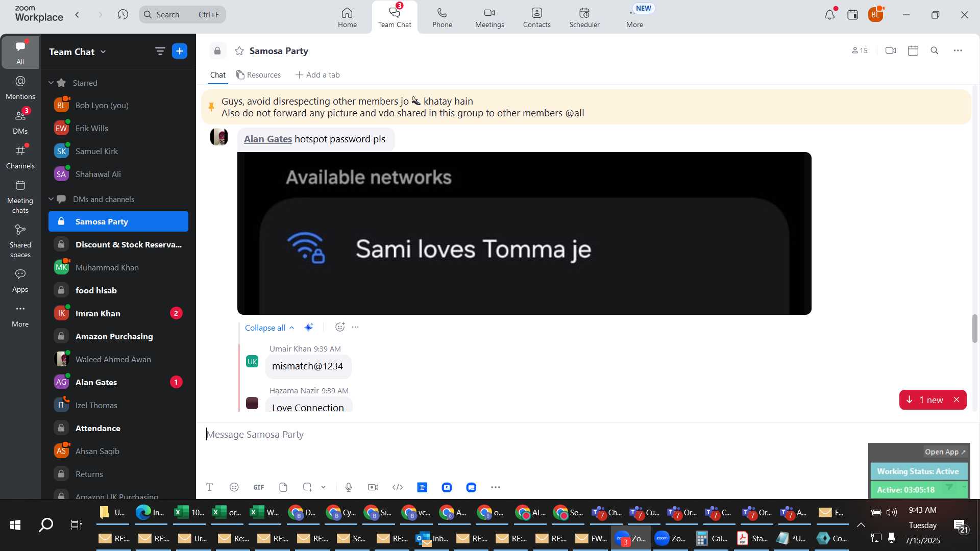Image resolution: width=980 pixels, height=551 pixels.
Task: Open Discount & Stock Reservation channel
Action: (x=118, y=244)
